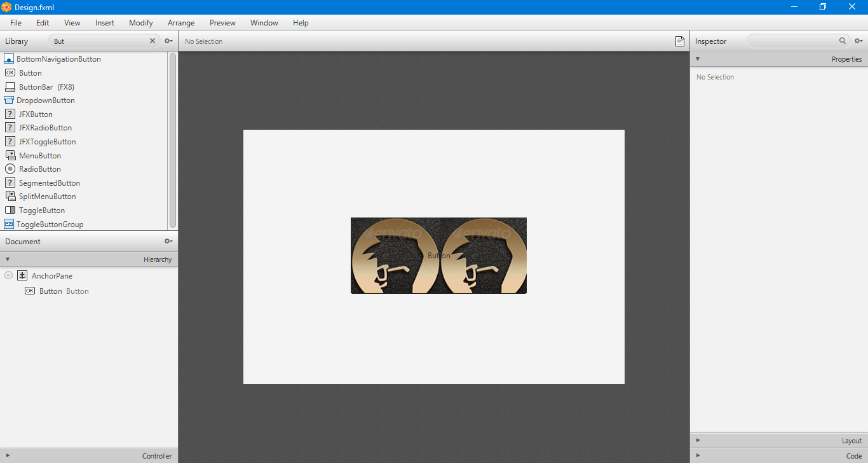Click the JFXButton question-mark icon
The image size is (868, 463).
(x=10, y=114)
